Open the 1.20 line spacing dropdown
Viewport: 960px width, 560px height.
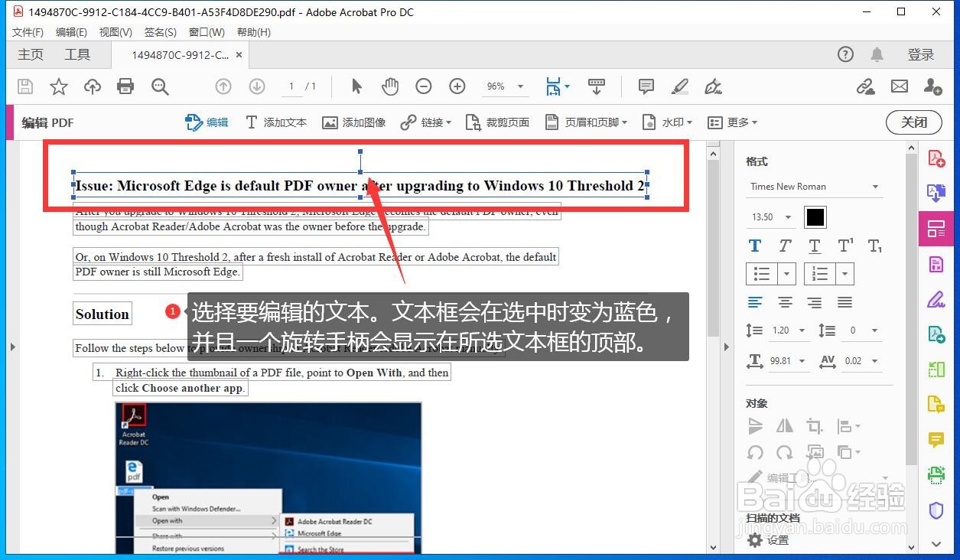pyautogui.click(x=788, y=330)
